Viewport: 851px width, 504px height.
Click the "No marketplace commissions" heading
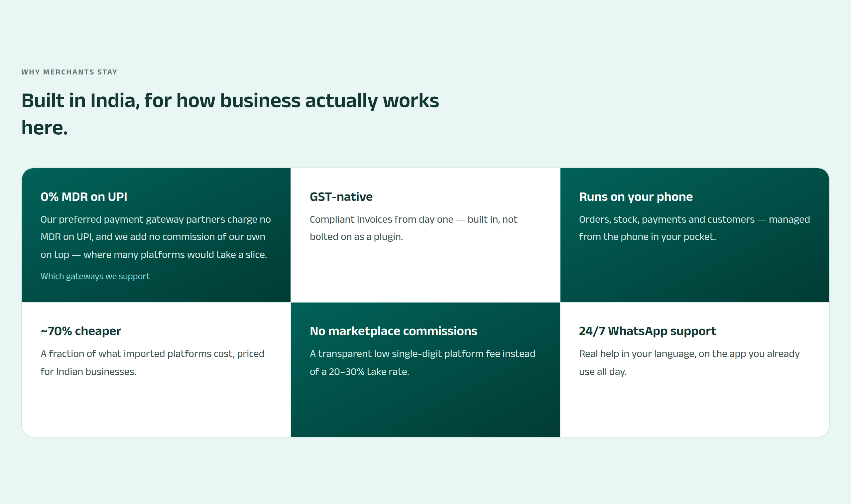pyautogui.click(x=394, y=331)
